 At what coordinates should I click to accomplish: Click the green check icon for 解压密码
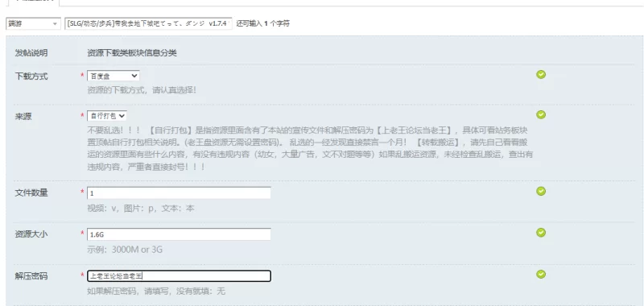click(x=541, y=274)
